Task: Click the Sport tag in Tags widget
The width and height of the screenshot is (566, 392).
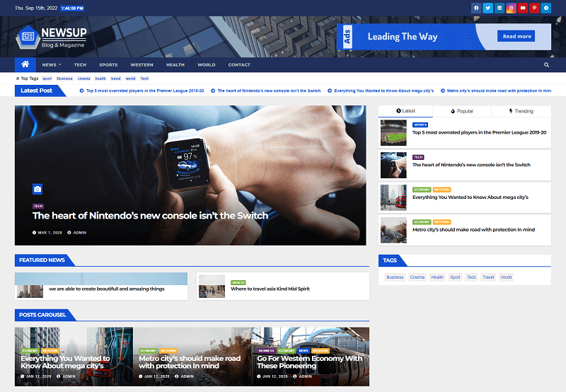Action: click(455, 277)
